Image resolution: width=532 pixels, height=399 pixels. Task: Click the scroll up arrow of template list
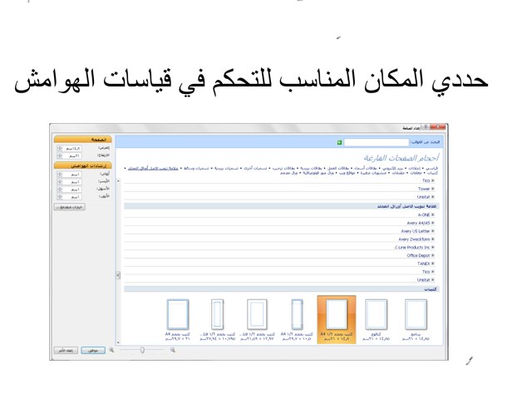[118, 181]
